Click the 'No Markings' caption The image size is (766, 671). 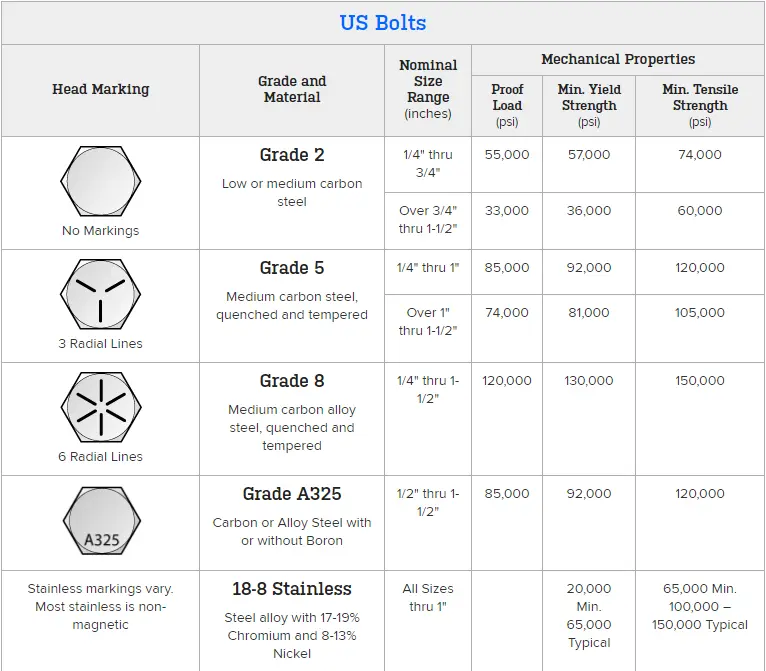coord(101,231)
